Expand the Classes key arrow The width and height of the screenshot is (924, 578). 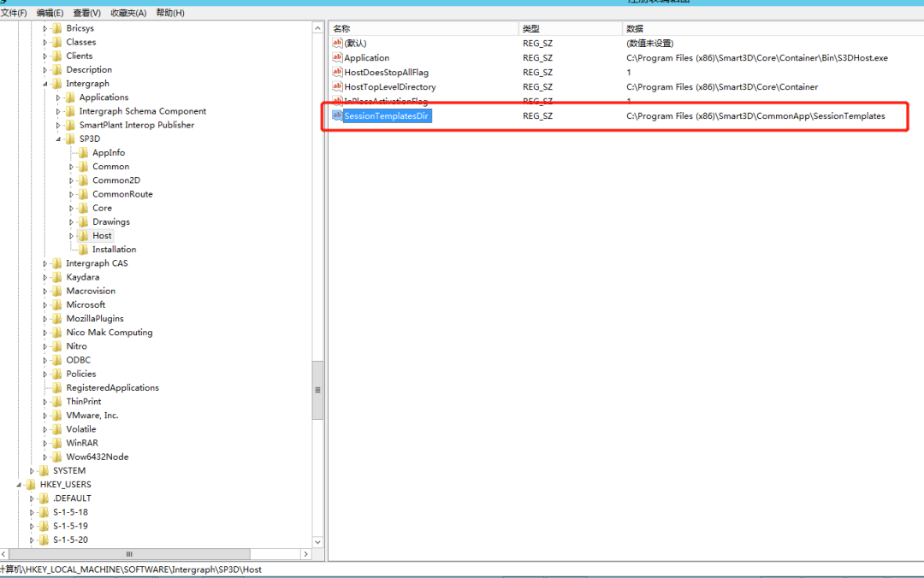[44, 43]
